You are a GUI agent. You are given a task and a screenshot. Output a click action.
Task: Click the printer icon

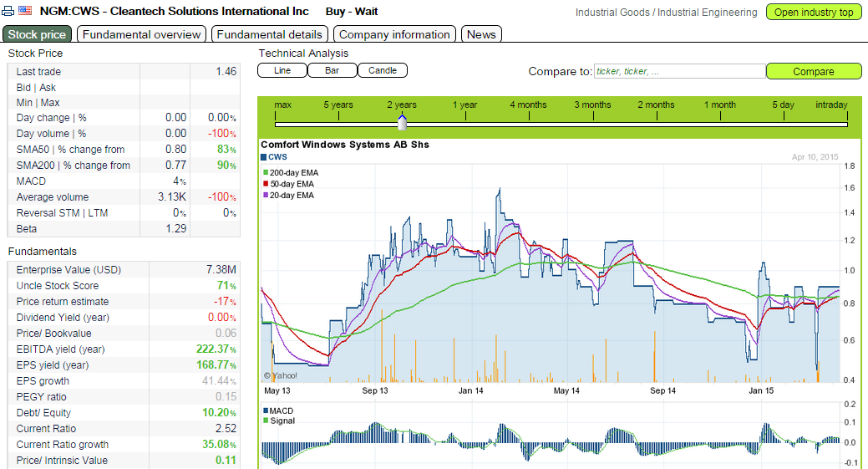pos(8,11)
